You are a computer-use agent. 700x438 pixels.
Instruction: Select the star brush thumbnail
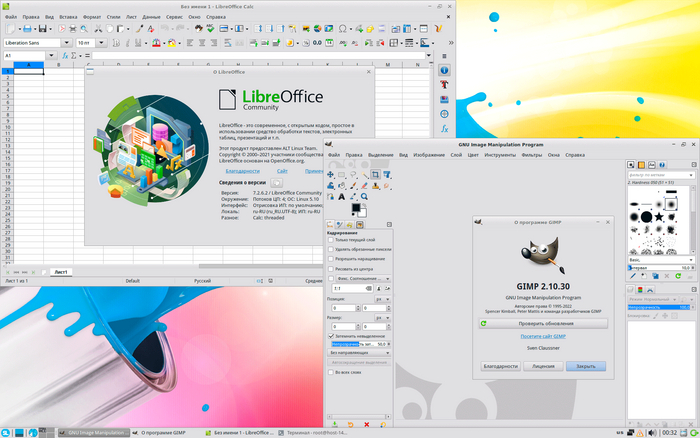[659, 217]
